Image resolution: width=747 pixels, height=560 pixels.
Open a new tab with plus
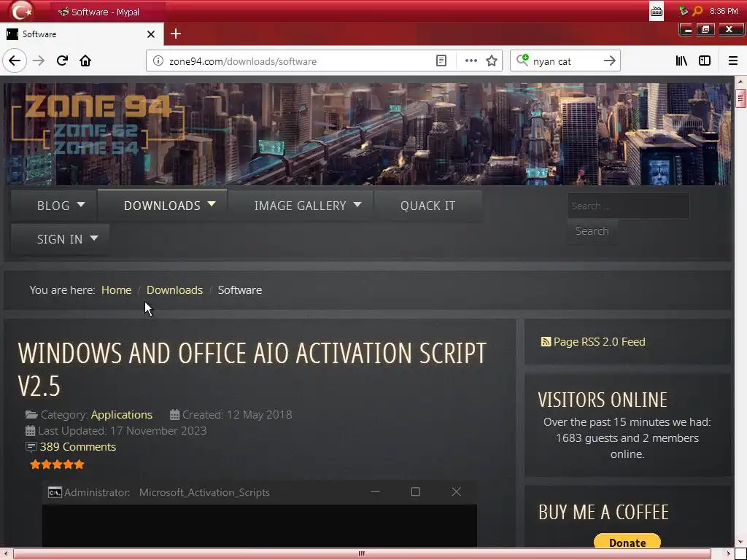tap(176, 34)
